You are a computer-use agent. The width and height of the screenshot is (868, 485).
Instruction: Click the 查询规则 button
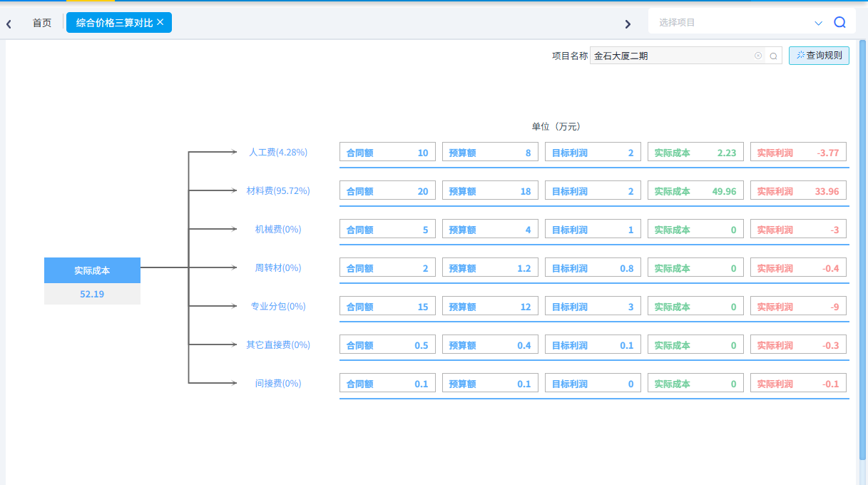(x=819, y=56)
